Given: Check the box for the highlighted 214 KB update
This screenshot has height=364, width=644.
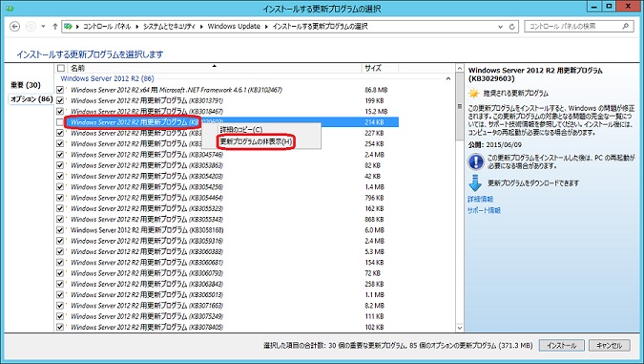Looking at the screenshot, I should [x=60, y=122].
